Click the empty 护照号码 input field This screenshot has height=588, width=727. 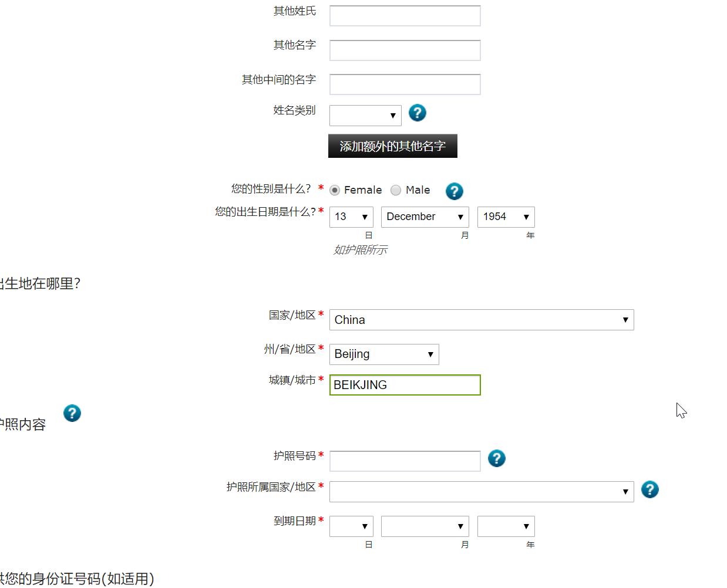pos(404,461)
